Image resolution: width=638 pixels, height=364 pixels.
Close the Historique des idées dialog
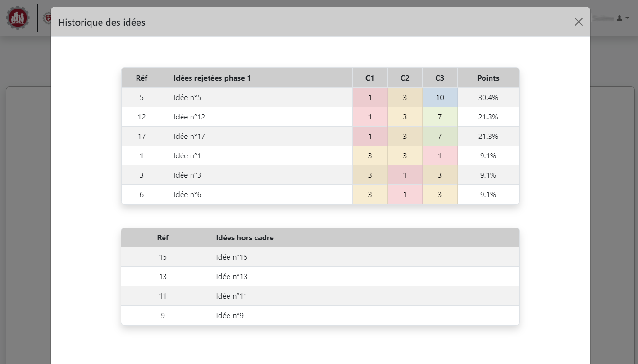pos(578,22)
